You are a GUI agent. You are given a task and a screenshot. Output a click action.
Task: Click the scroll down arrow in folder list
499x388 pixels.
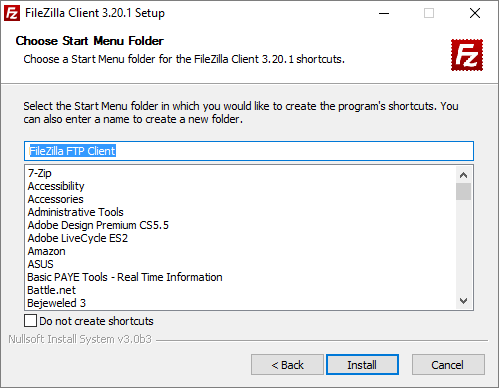(x=463, y=301)
